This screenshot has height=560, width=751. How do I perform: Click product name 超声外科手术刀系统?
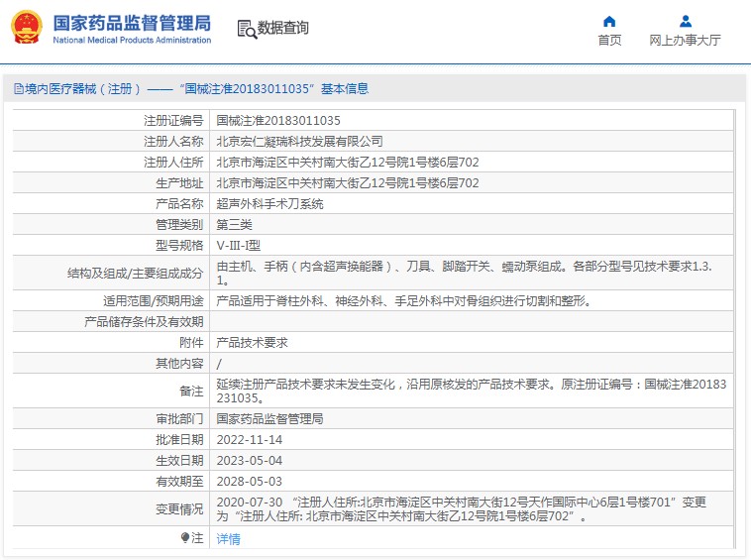269,203
